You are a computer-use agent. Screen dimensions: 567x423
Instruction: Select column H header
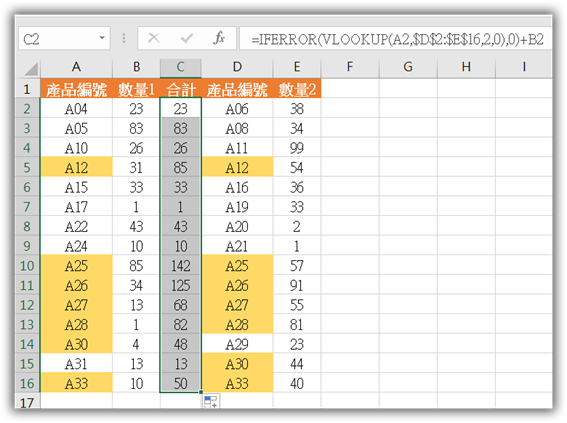[466, 67]
